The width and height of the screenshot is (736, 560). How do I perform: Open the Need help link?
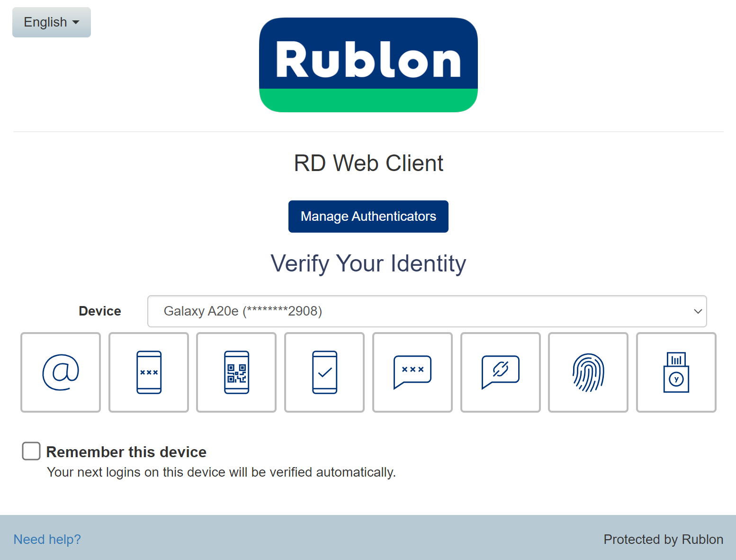tap(47, 539)
